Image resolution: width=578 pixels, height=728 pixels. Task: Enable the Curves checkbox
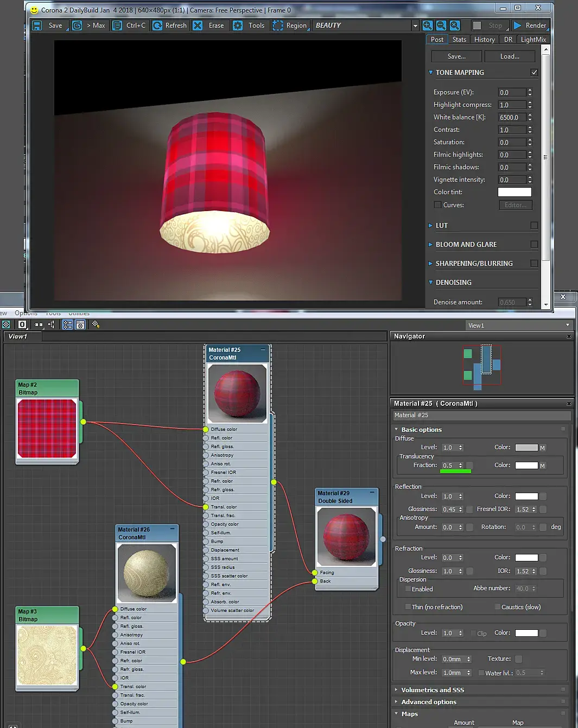click(437, 205)
